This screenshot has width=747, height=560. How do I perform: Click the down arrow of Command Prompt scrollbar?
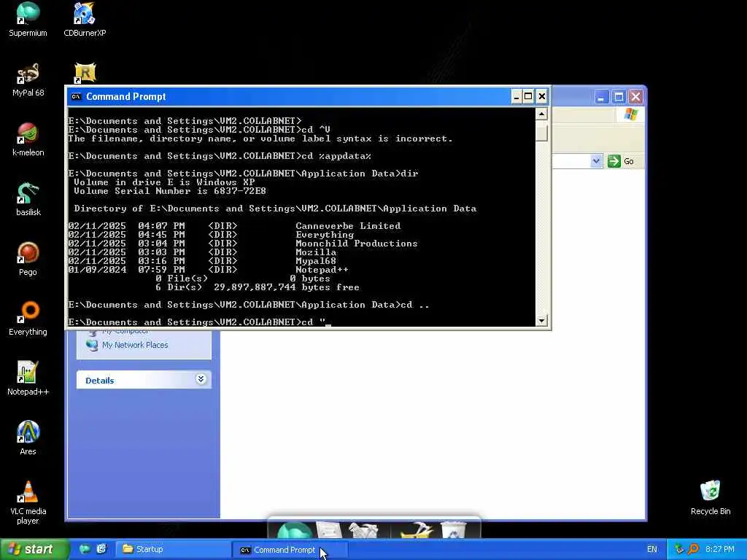[x=541, y=321]
